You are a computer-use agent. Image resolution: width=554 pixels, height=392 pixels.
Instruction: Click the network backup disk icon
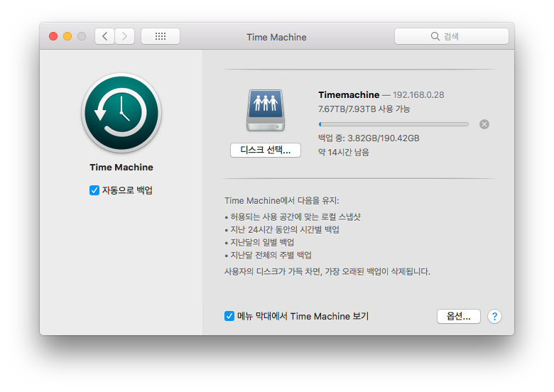pos(266,110)
